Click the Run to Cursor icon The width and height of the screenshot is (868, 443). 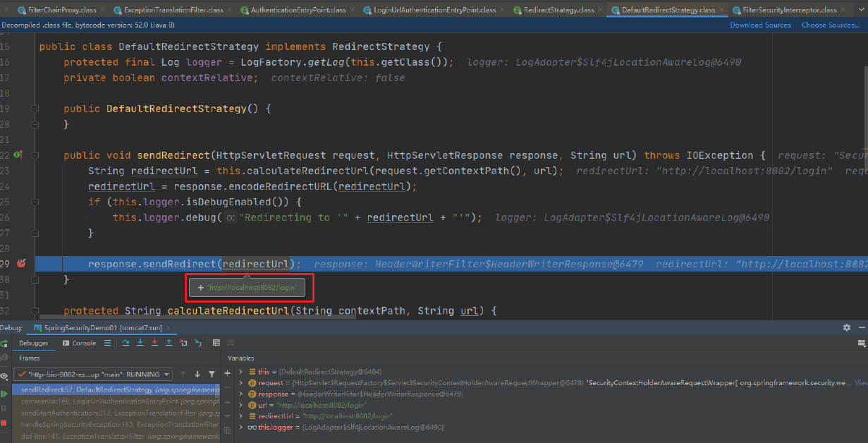pos(198,343)
